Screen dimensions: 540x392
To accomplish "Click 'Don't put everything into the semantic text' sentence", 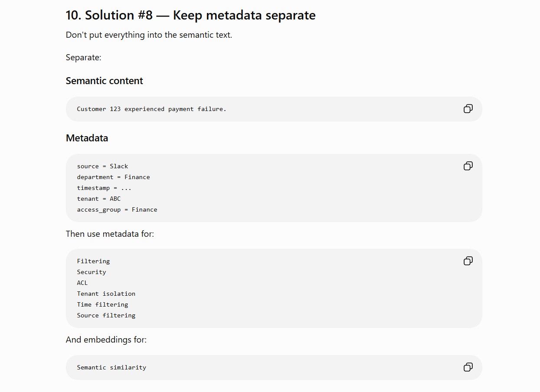I will click(x=149, y=35).
